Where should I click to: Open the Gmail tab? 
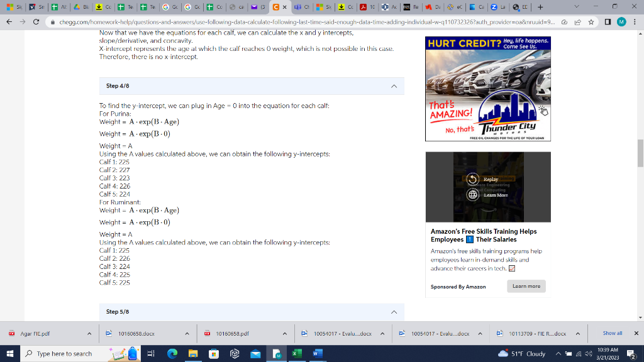point(254,7)
